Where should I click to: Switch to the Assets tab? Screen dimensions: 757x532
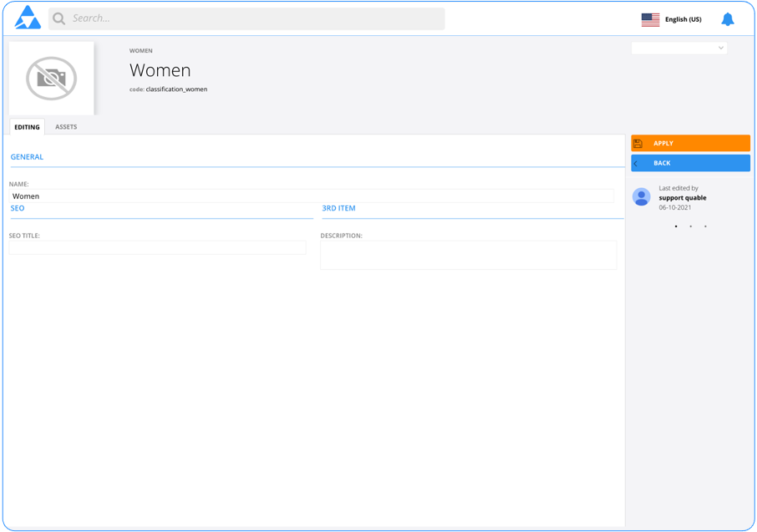click(66, 127)
